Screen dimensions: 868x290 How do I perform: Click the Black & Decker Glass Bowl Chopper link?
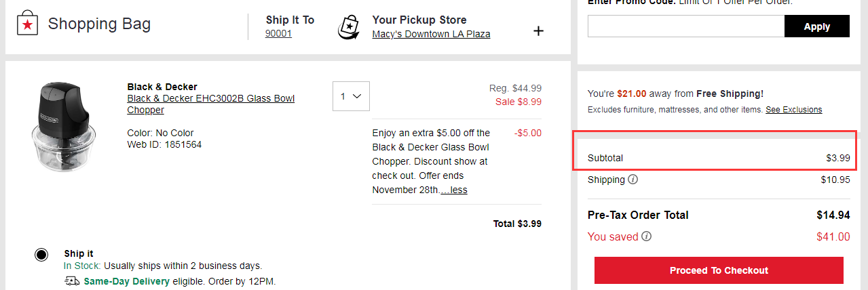210,104
